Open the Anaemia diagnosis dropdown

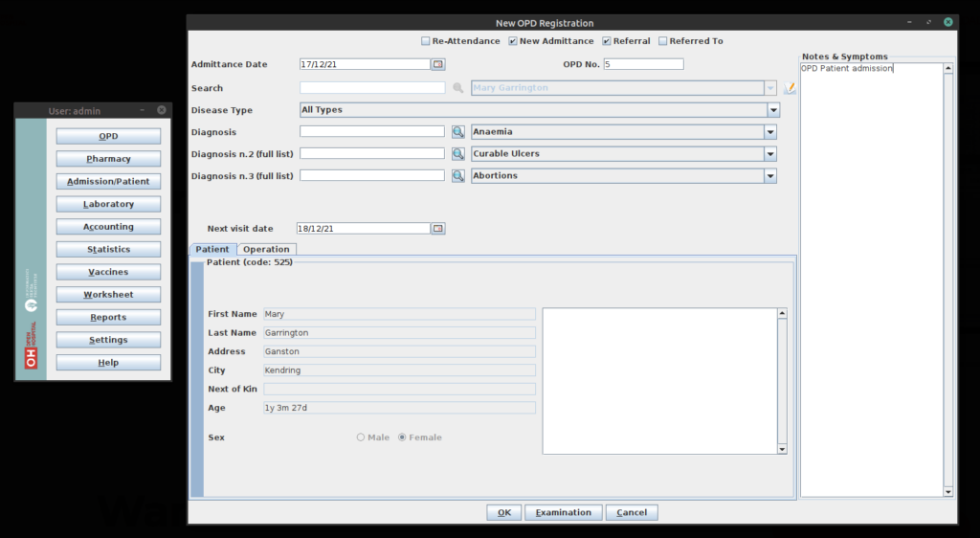(x=769, y=132)
